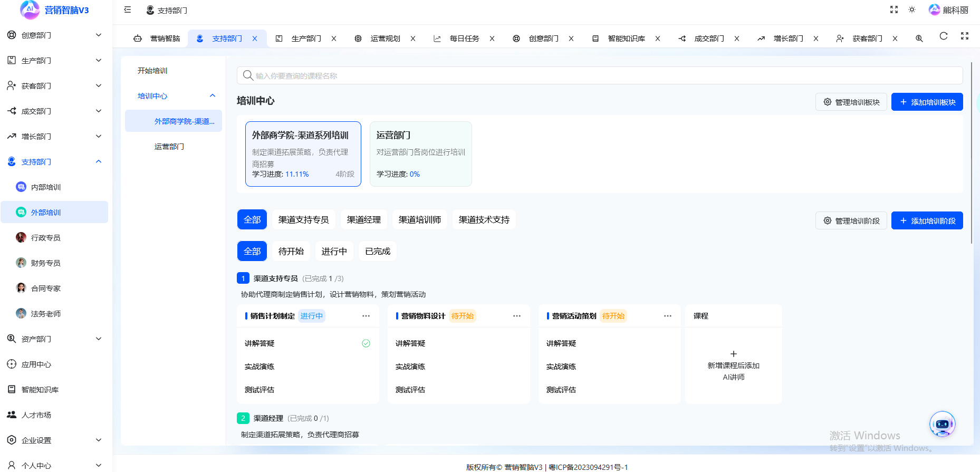The image size is (980, 472).
Task: Click the plus icon to add course
Action: click(x=734, y=354)
